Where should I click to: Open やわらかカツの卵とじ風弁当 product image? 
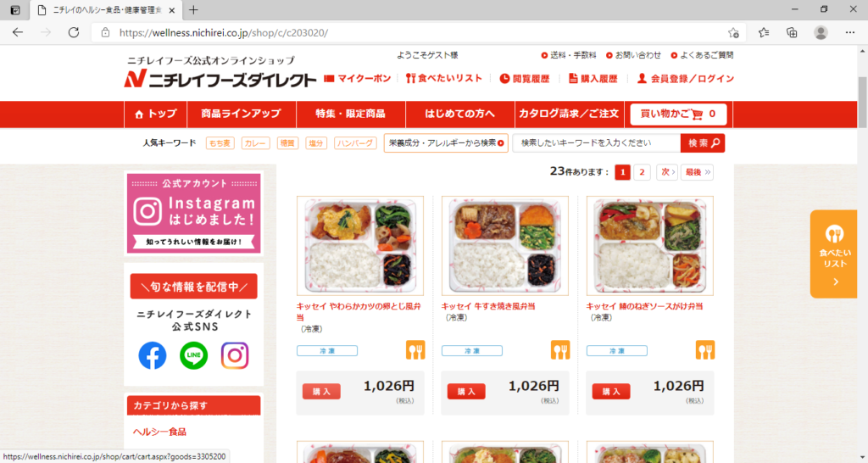(x=359, y=245)
